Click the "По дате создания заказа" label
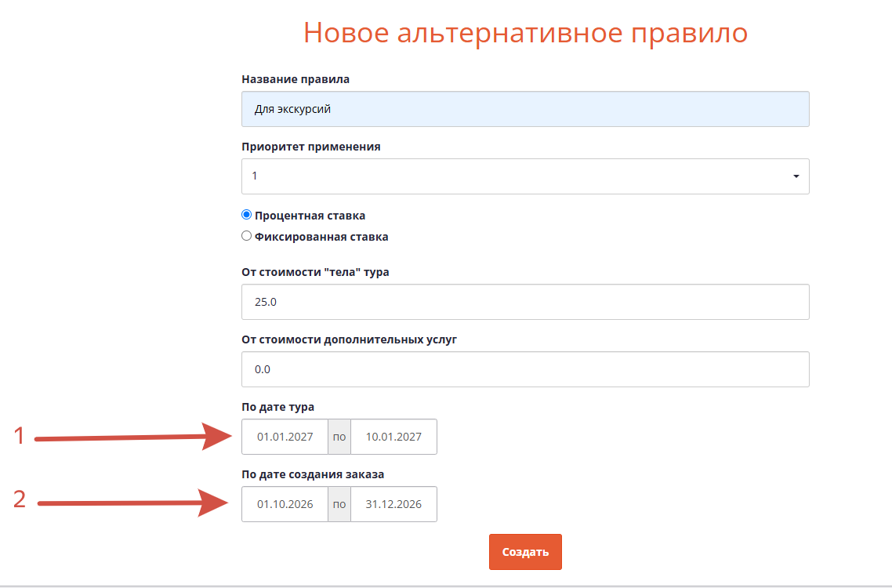Viewport: 892px width, 588px height. 313,474
